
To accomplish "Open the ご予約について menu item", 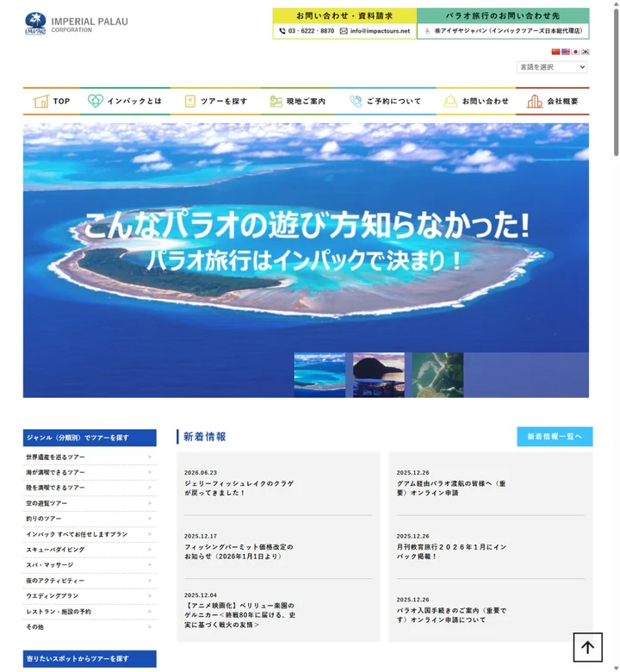I will [x=385, y=101].
